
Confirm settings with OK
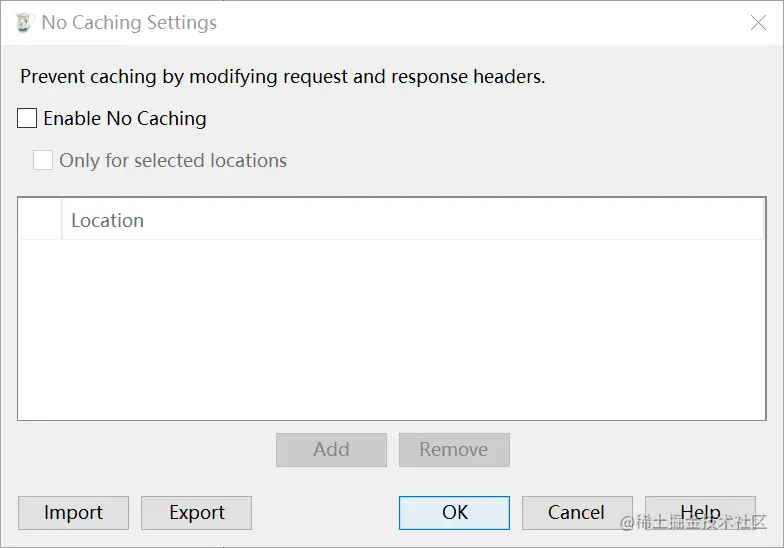[x=454, y=512]
